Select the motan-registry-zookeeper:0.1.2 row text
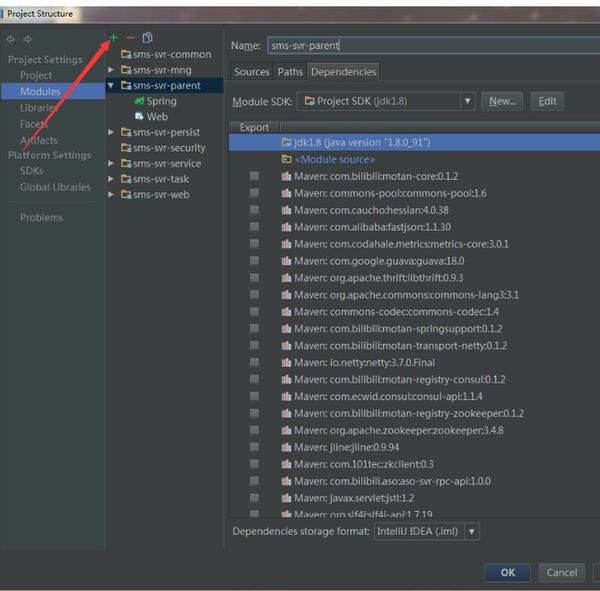This screenshot has height=591, width=600. 409,413
